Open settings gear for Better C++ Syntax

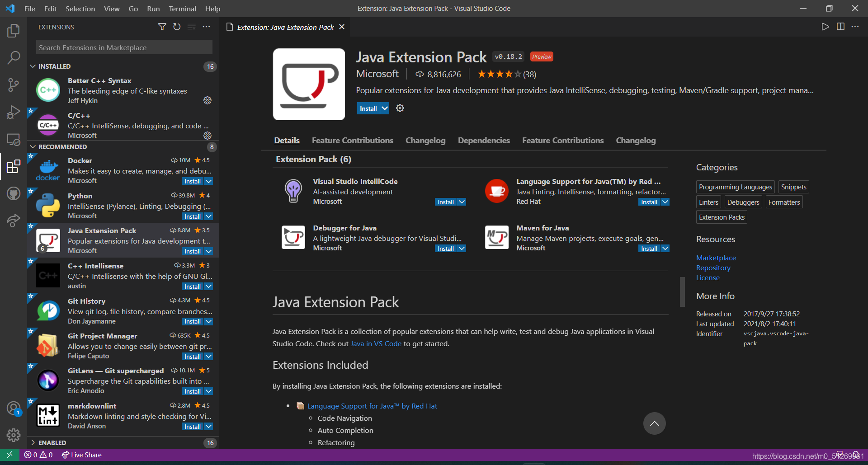coord(208,100)
